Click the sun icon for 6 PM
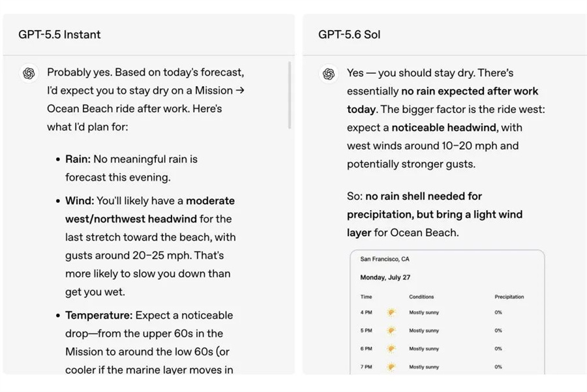 point(391,348)
